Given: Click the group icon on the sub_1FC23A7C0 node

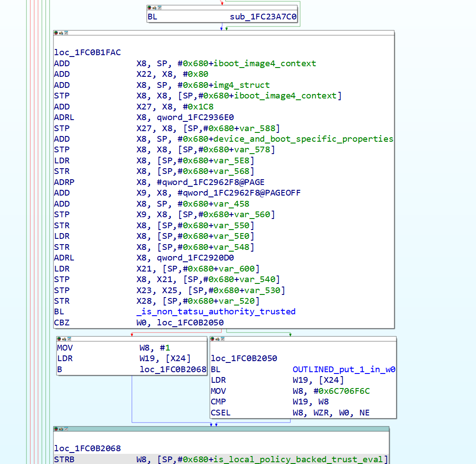Looking at the screenshot, I should (x=159, y=8).
